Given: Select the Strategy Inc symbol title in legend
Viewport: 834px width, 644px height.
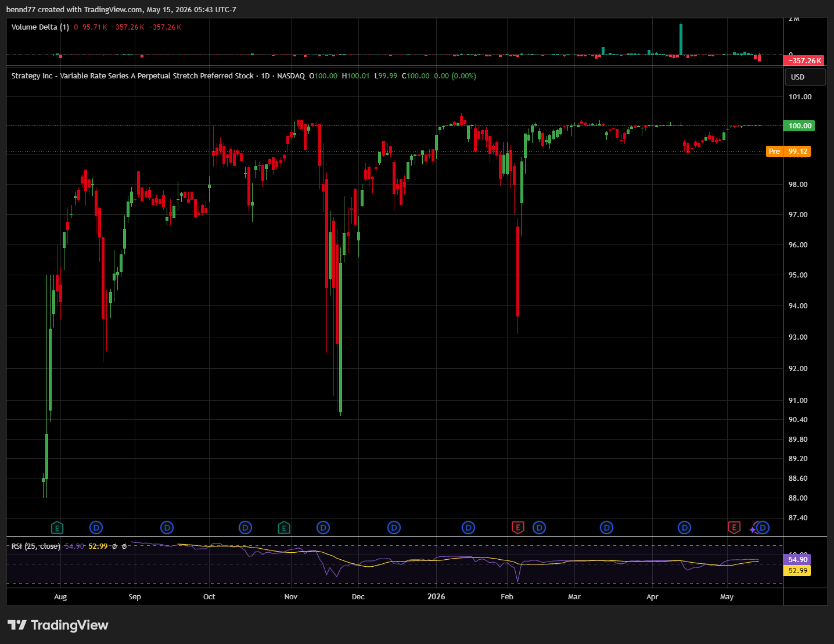Looking at the screenshot, I should pos(132,76).
